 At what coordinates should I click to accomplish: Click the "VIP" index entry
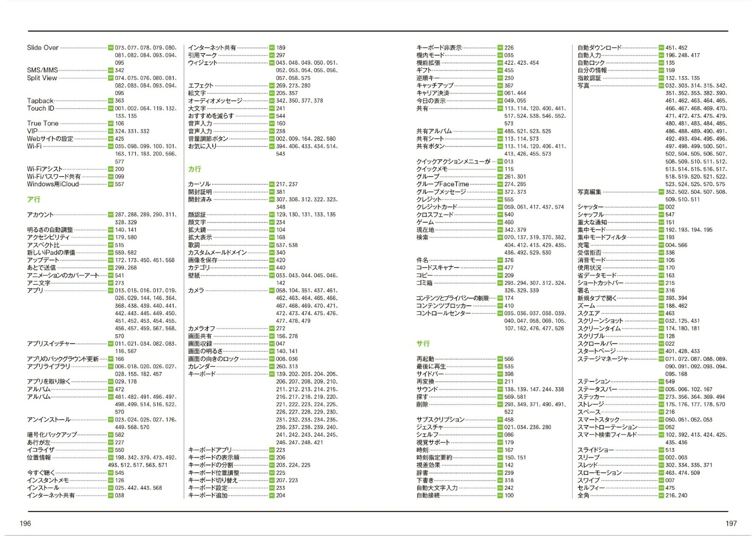point(32,131)
